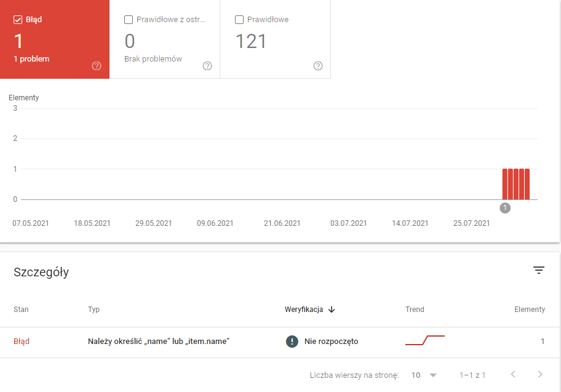Go to previous page with left chevron
561x392 pixels.
point(513,374)
